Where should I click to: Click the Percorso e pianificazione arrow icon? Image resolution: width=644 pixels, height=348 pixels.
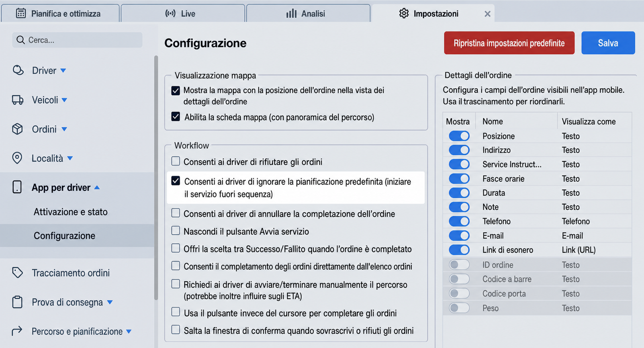(x=17, y=331)
